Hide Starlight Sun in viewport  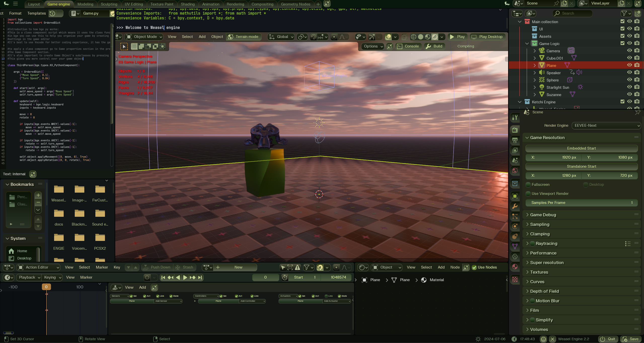(629, 87)
